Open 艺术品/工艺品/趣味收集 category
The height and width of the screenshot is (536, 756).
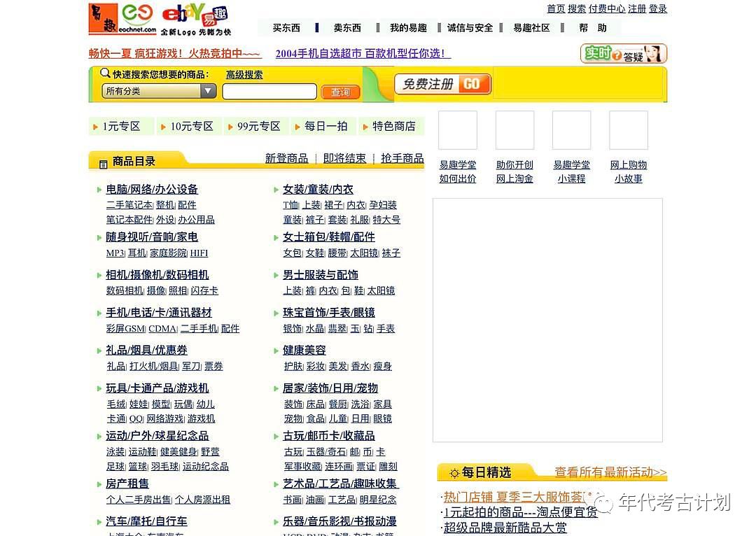(340, 484)
